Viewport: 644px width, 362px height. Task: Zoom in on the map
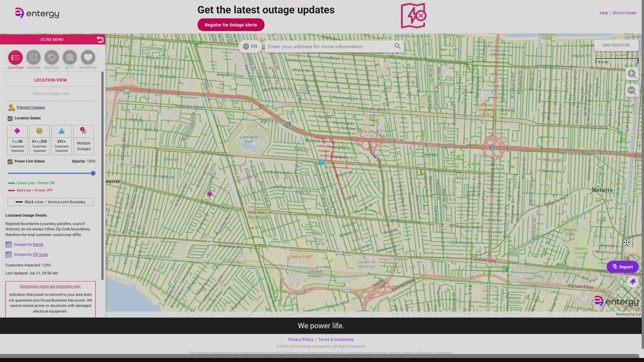click(632, 74)
